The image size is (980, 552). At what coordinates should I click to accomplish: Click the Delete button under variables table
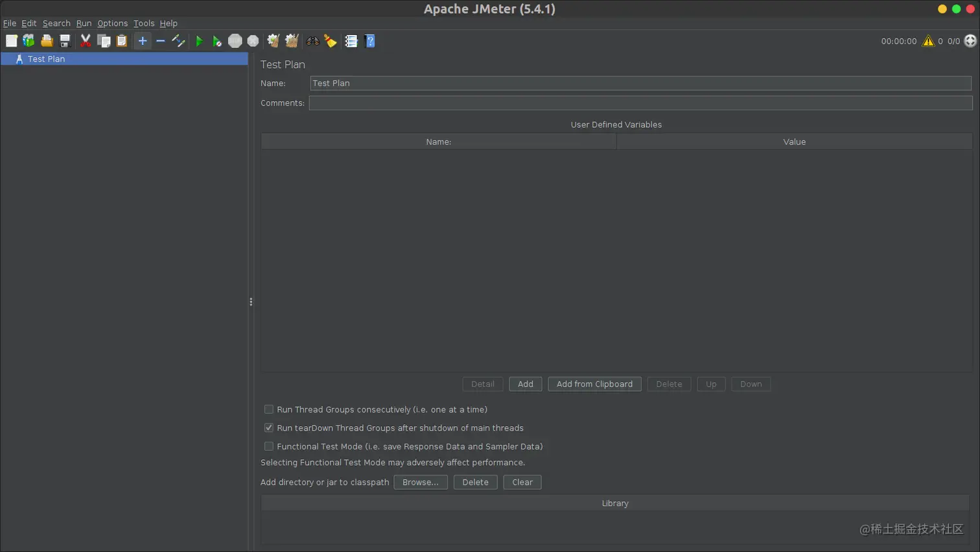[x=669, y=384]
